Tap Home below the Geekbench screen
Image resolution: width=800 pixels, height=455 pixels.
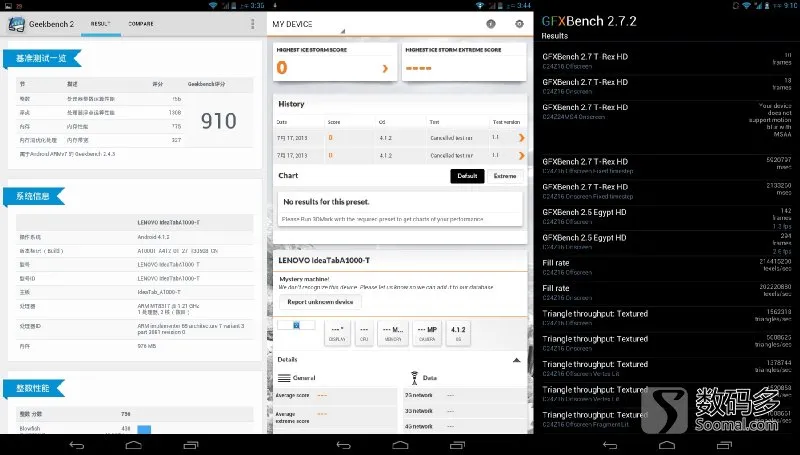coord(134,445)
